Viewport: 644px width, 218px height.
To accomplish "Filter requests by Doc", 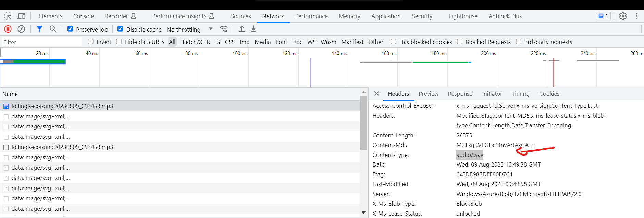I will (x=297, y=42).
